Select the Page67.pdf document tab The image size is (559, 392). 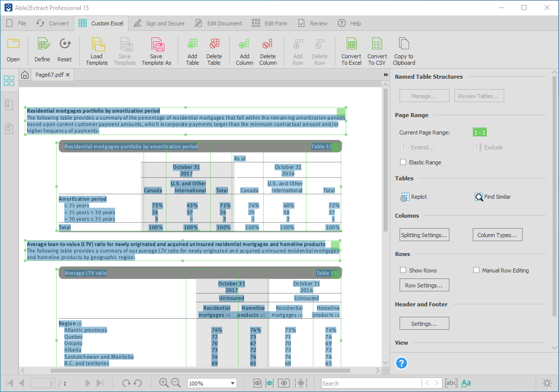pos(50,75)
